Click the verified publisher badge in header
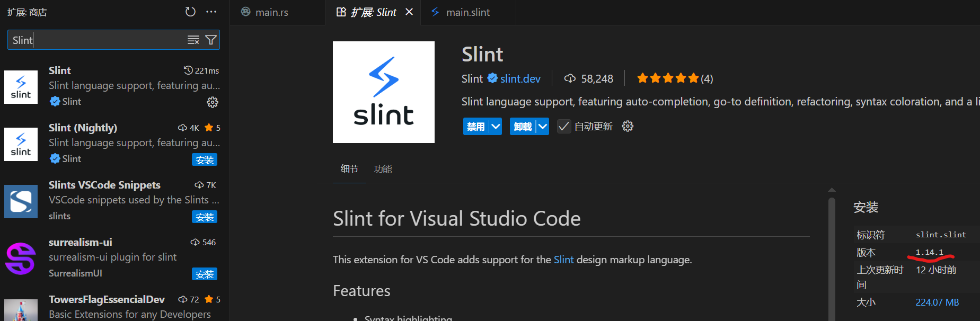This screenshot has width=980, height=321. pos(492,78)
